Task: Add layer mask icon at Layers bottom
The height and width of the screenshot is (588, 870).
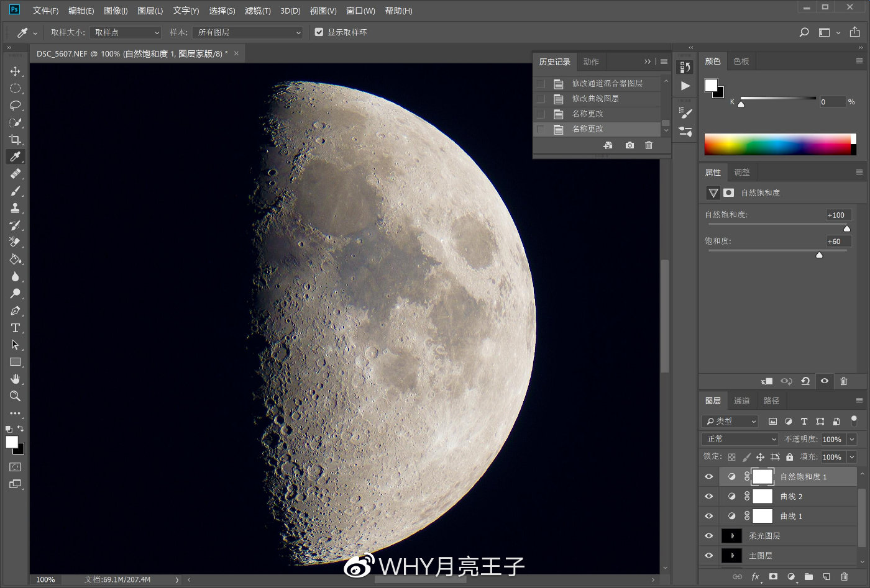Action: coord(773,577)
